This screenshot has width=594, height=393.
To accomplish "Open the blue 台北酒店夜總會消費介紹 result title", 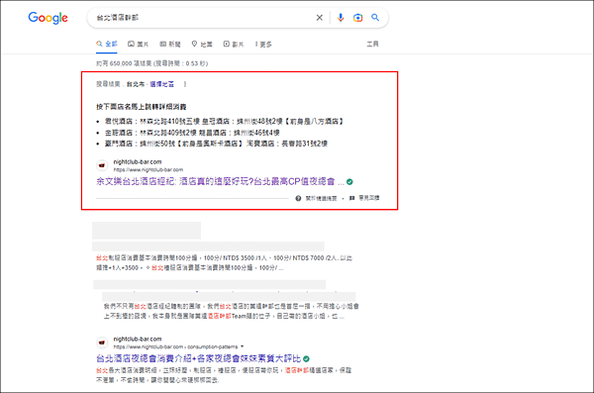I will click(x=199, y=359).
